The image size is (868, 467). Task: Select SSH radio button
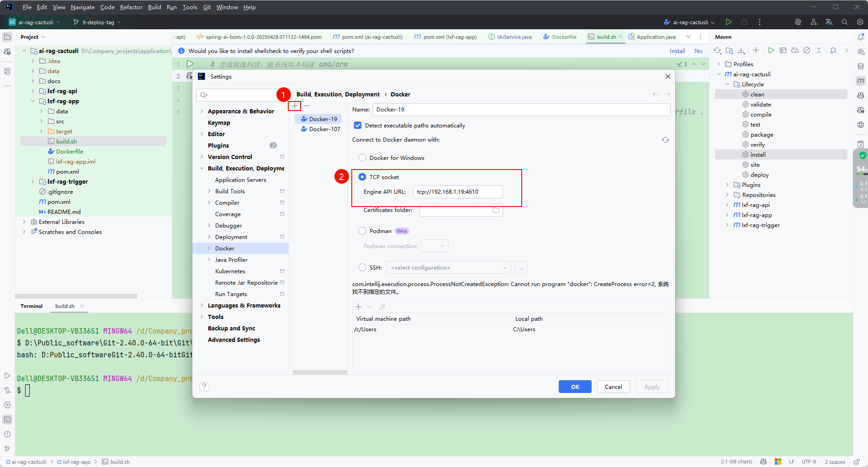pyautogui.click(x=362, y=267)
